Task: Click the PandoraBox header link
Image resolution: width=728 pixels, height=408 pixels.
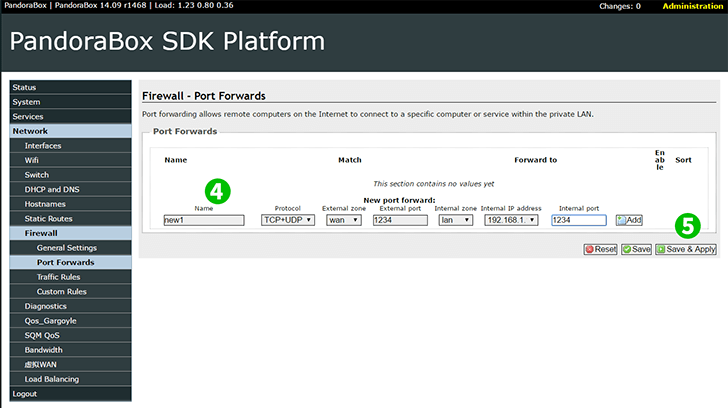Action: point(25,6)
